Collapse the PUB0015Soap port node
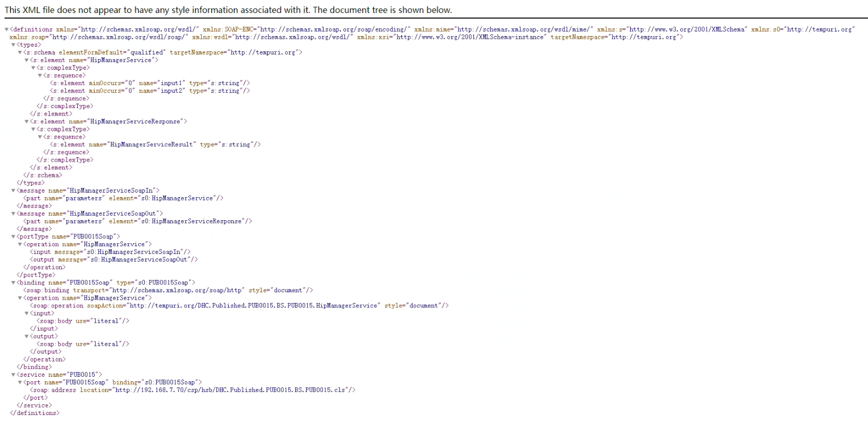868x428 pixels. (x=19, y=382)
